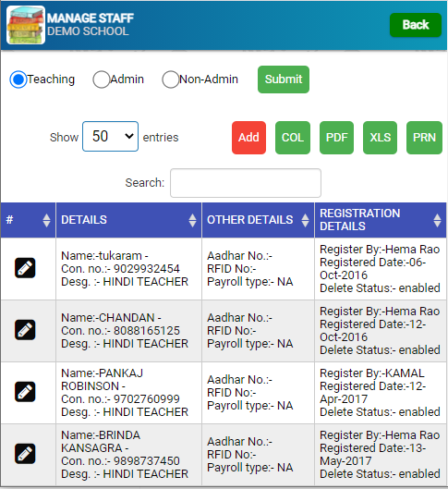Click edit pencil for PANKAJ ROBINSON

[25, 392]
